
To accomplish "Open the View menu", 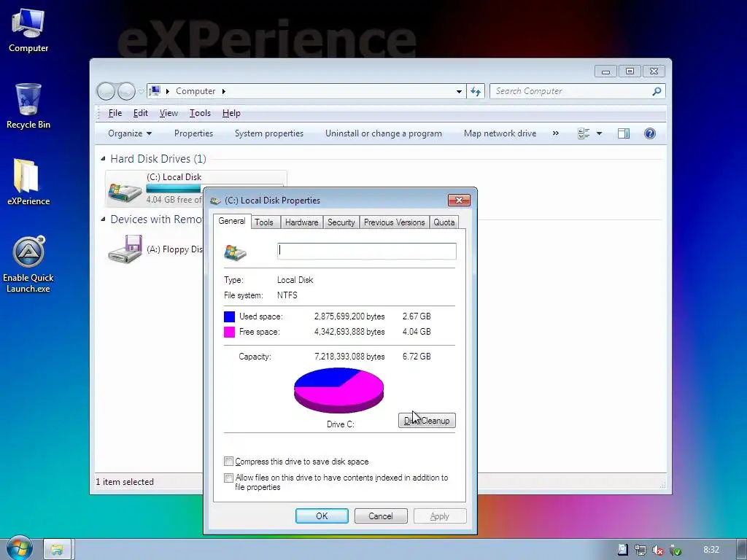I will pyautogui.click(x=169, y=113).
